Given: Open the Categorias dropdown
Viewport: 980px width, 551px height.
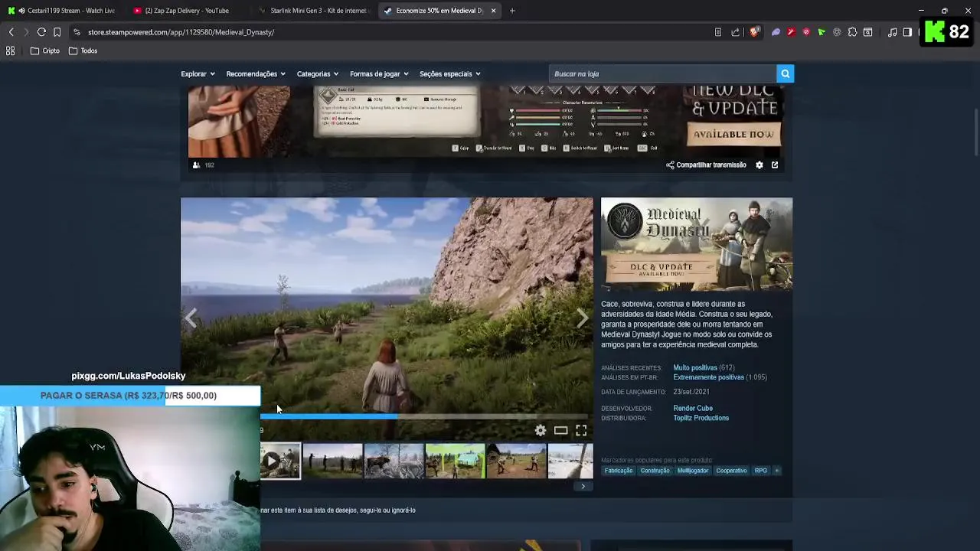Looking at the screenshot, I should [317, 73].
